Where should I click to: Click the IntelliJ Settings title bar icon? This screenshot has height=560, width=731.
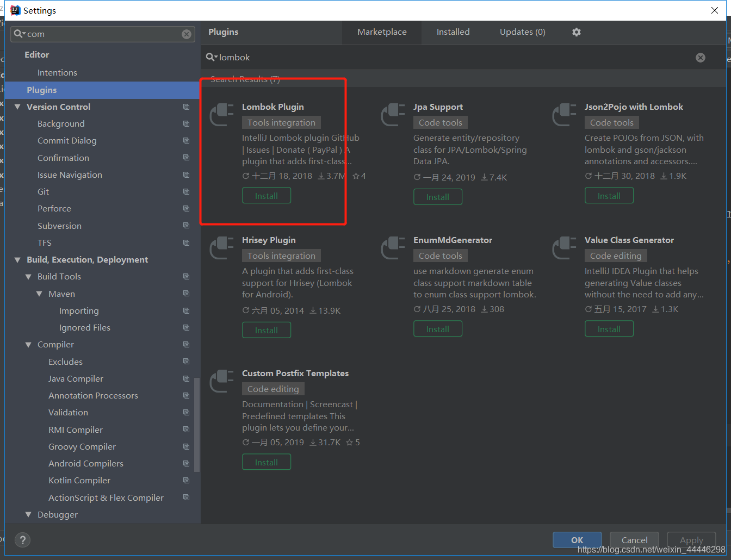point(15,10)
